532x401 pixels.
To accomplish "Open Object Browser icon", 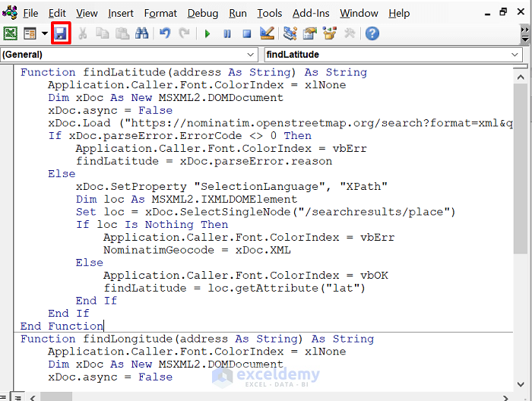I will tap(329, 33).
